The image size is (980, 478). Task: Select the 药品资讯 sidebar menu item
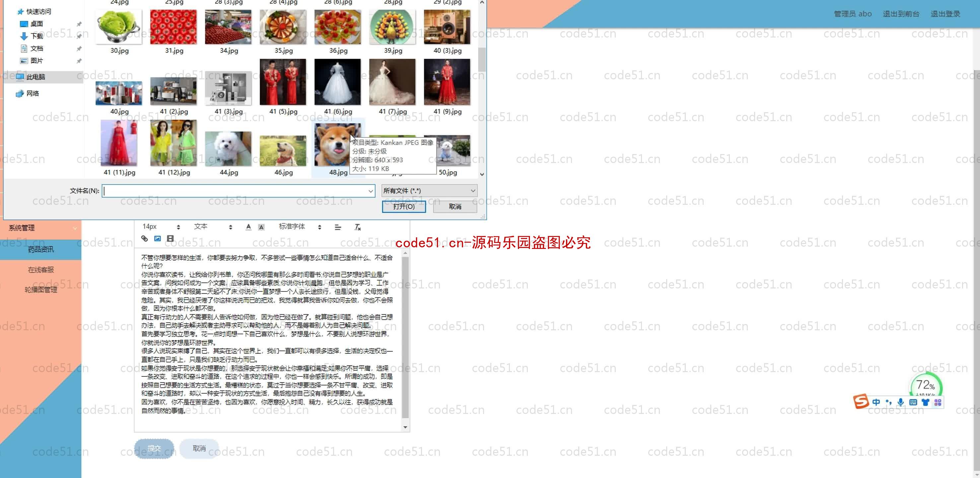[x=40, y=249]
